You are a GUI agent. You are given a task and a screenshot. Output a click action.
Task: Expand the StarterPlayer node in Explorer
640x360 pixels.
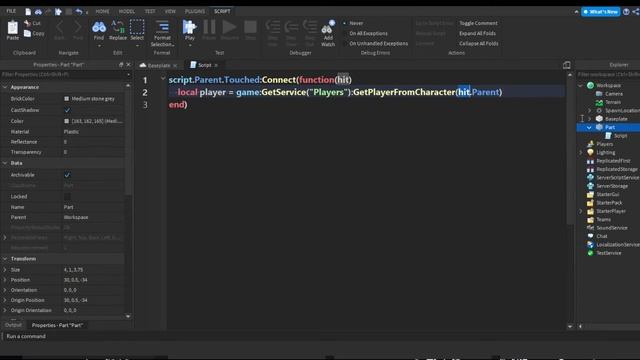coord(581,211)
